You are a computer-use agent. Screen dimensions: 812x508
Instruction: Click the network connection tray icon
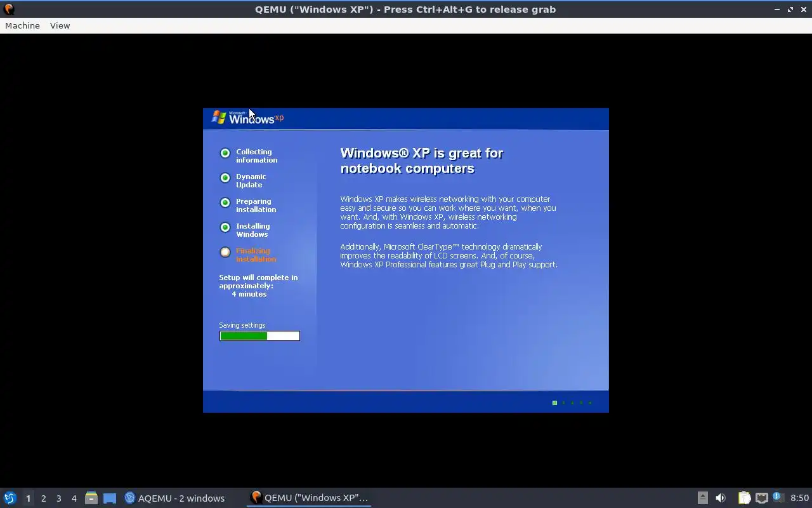click(762, 498)
